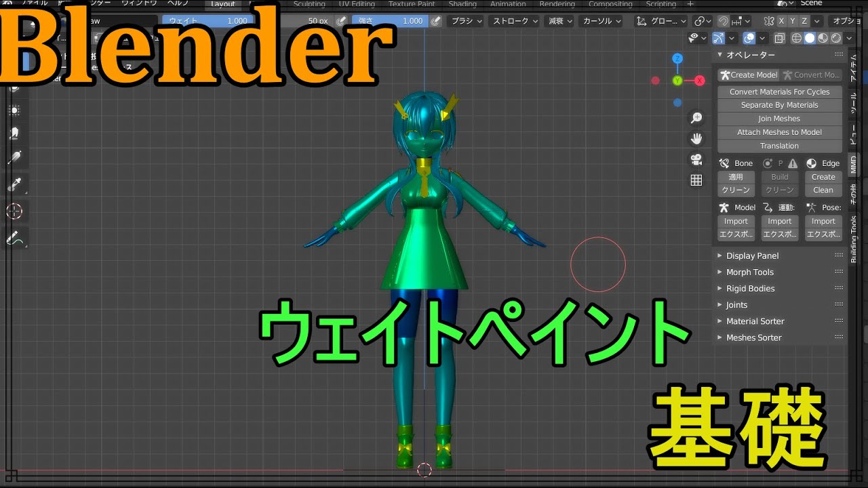
Task: Toggle Y axis symmetry
Action: click(793, 21)
